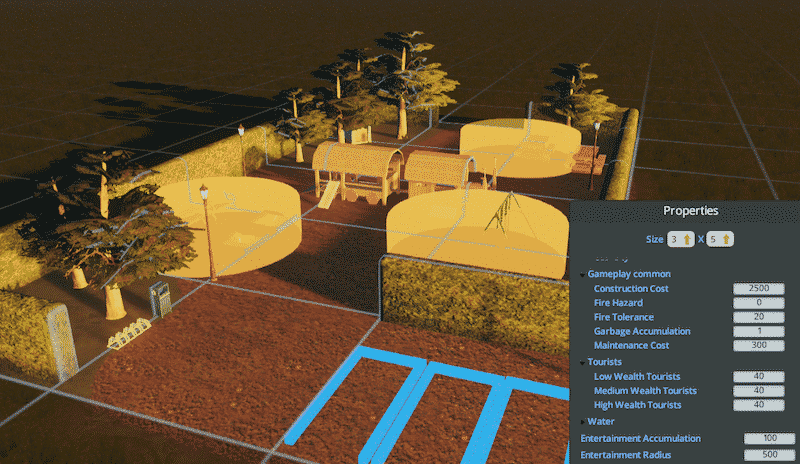Click the High Wealth Tourists field
Viewport: 800px width, 464px height.
tap(758, 405)
